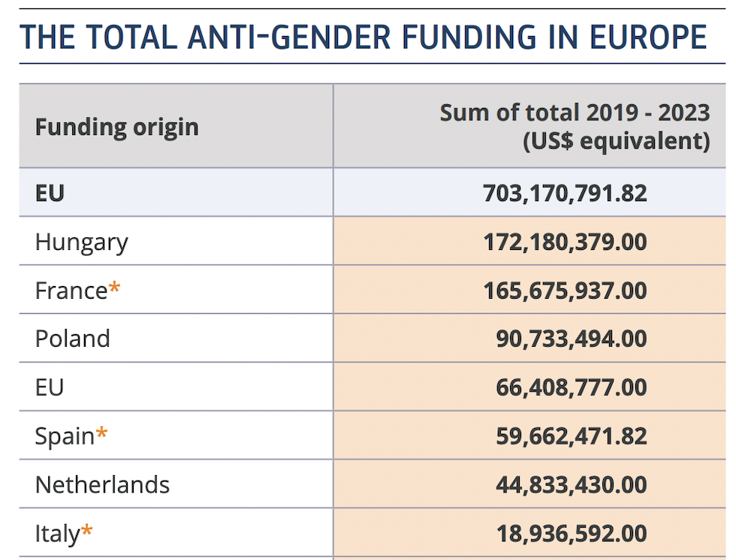Select the France country name

71,291
